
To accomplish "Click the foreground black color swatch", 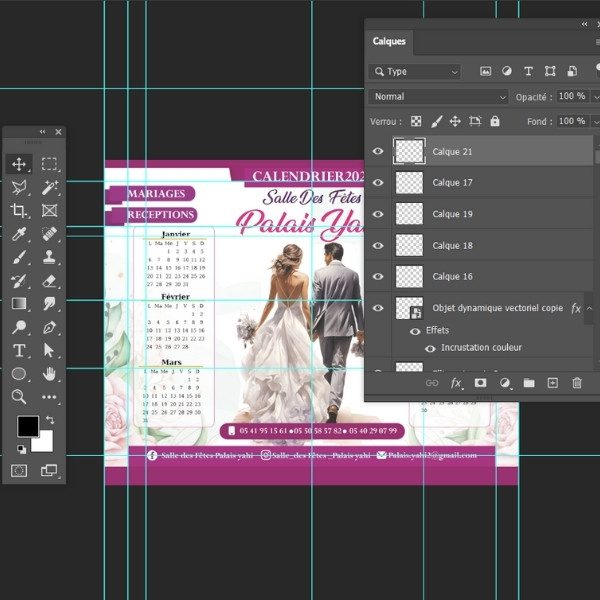I will (27, 427).
